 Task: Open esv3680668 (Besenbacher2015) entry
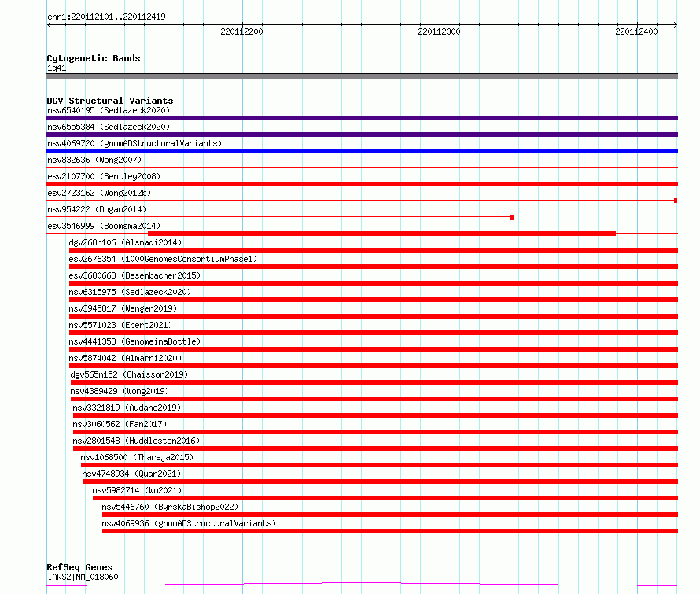click(x=134, y=275)
